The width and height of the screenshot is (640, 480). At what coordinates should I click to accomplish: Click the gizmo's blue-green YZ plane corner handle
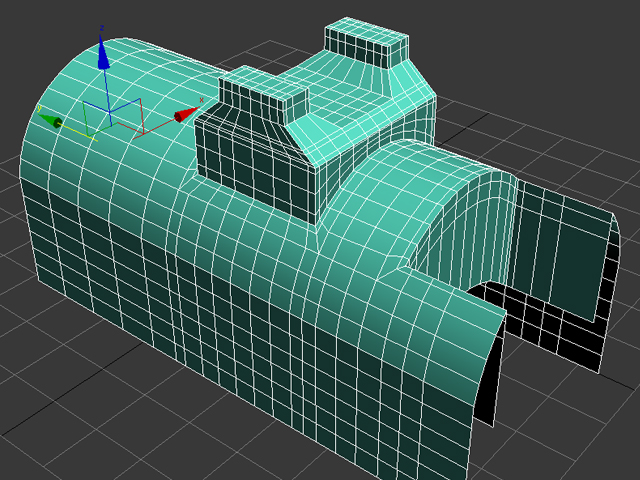tap(84, 102)
